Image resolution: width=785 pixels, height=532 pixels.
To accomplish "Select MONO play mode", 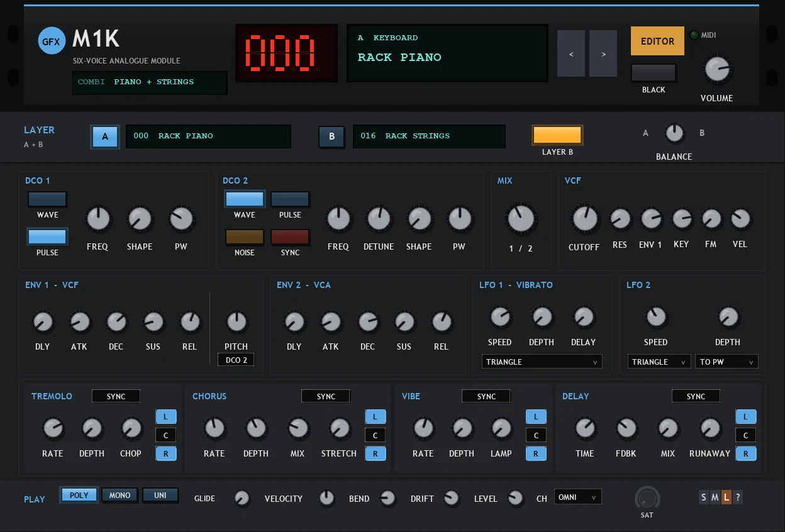I will click(x=120, y=496).
